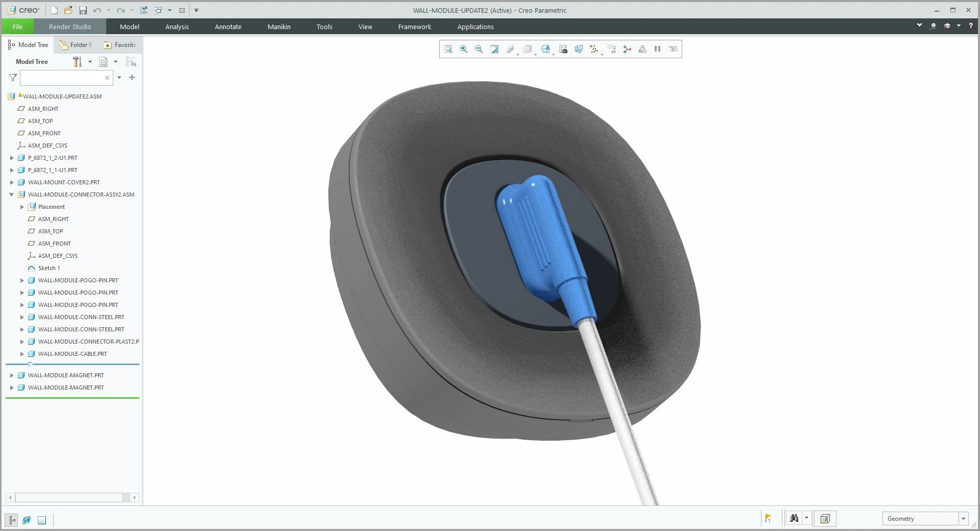Expand the WALL-MODULE-CABLE.PRT node
Screen dimensions: 980x531
click(22, 354)
